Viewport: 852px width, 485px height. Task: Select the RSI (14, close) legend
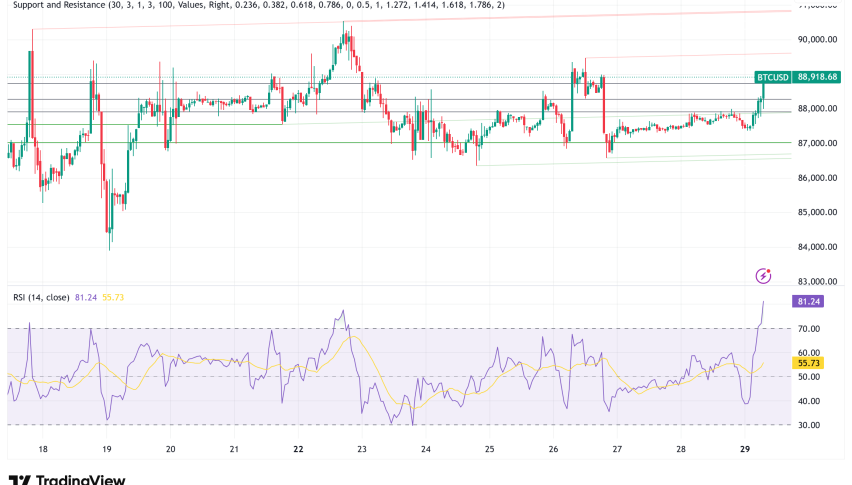[x=42, y=298]
